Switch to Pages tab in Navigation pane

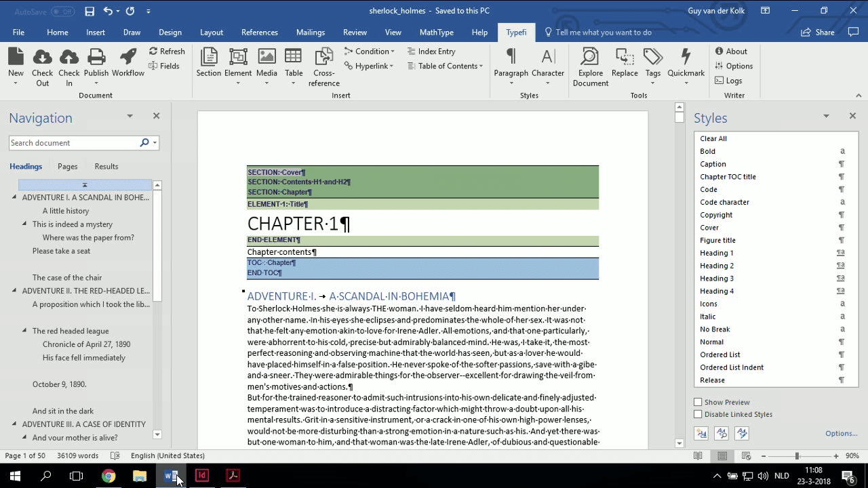coord(68,167)
